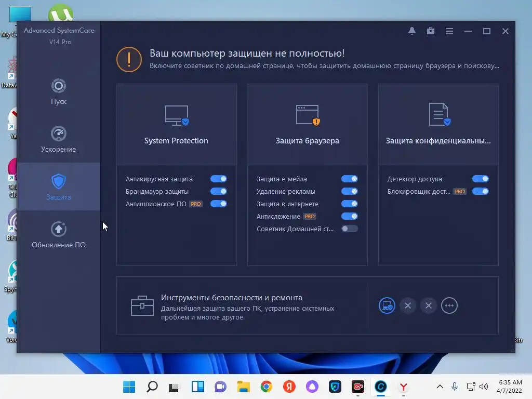Launch the blue monitor shield tool icon
This screenshot has height=399, width=532.
(x=387, y=305)
